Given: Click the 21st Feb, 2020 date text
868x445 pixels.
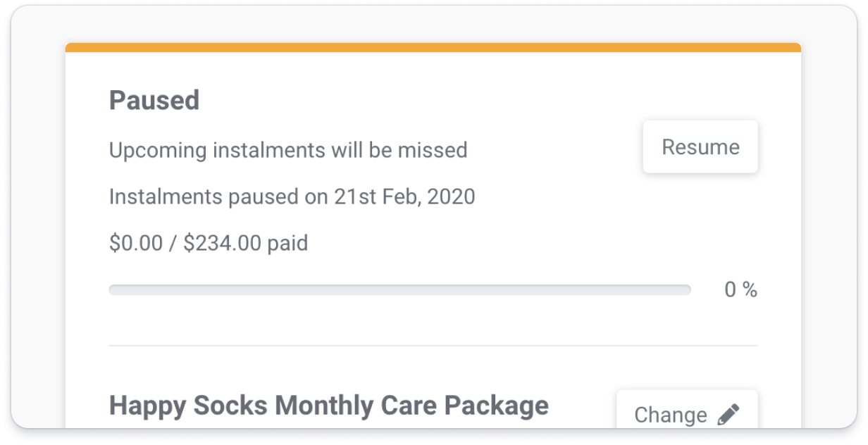Looking at the screenshot, I should click(x=404, y=196).
